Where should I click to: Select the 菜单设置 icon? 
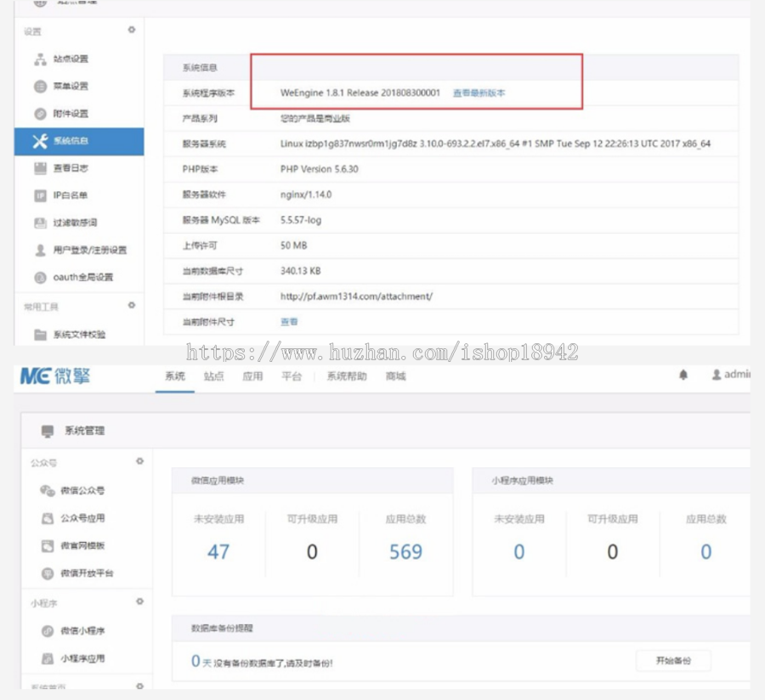(41, 87)
